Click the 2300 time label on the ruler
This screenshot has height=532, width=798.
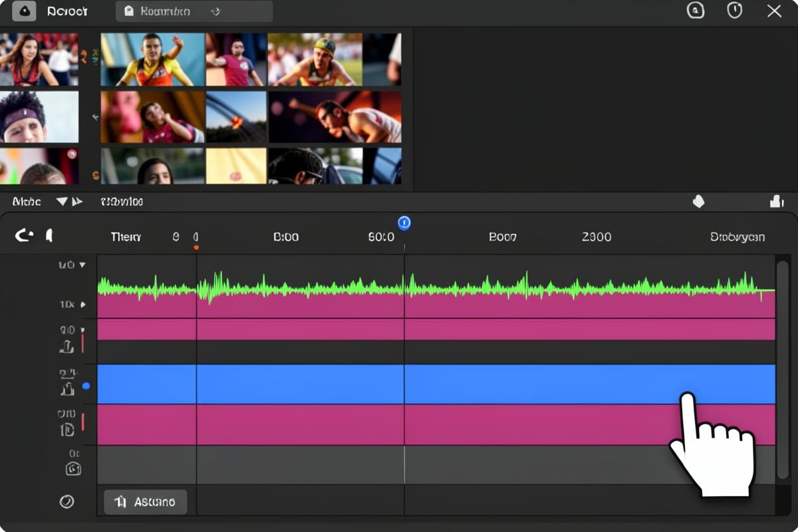[x=597, y=237]
